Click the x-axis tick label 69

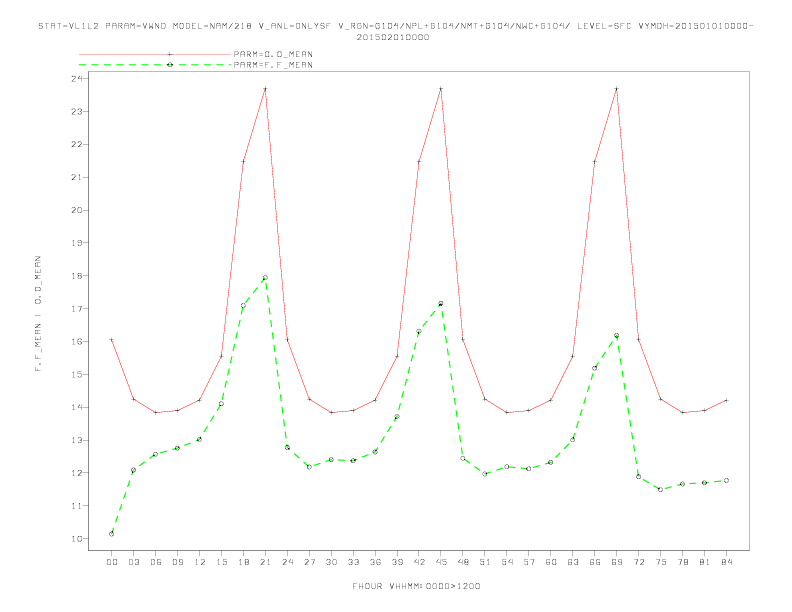[x=617, y=562]
